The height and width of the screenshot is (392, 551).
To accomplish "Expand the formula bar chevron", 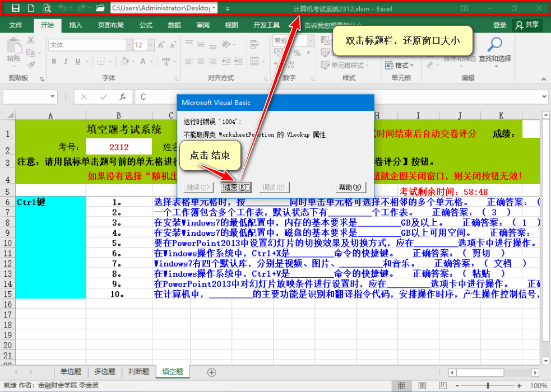I will point(544,96).
